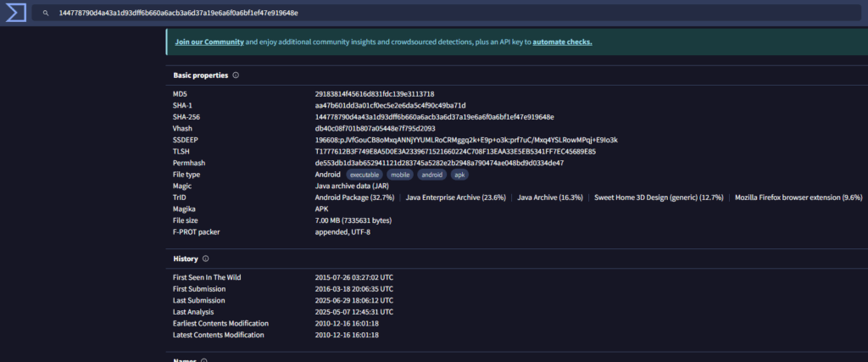The image size is (868, 362).
Task: Click the search magnifier icon
Action: point(45,14)
